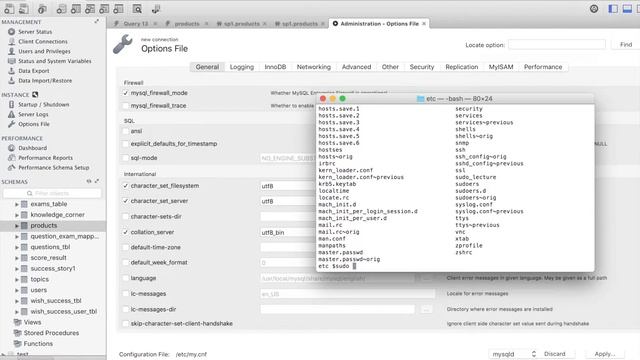
Task: Click the Apply... button
Action: [x=605, y=354]
